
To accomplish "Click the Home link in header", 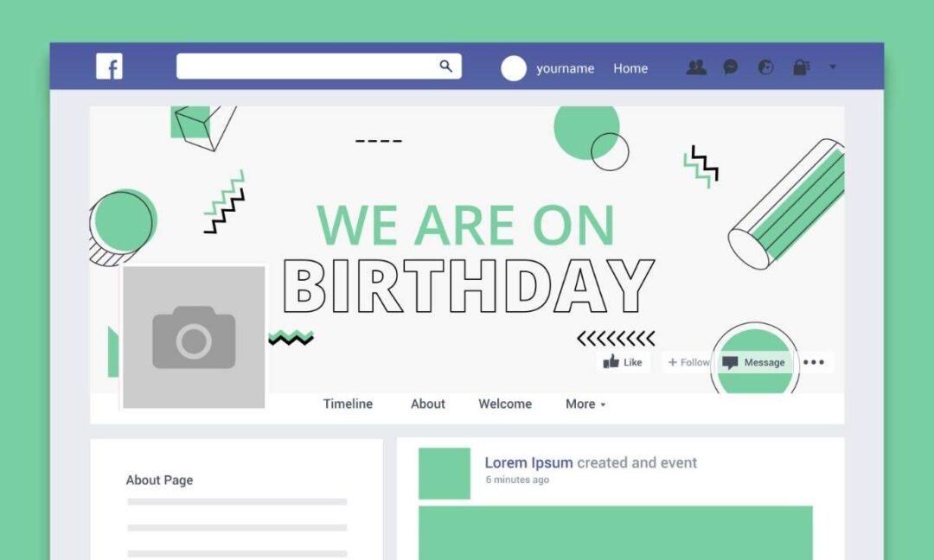I will click(630, 68).
